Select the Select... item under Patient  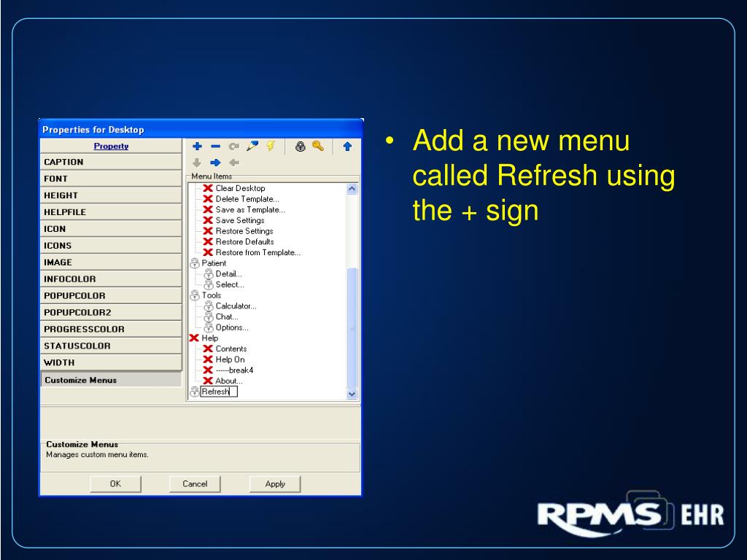230,285
